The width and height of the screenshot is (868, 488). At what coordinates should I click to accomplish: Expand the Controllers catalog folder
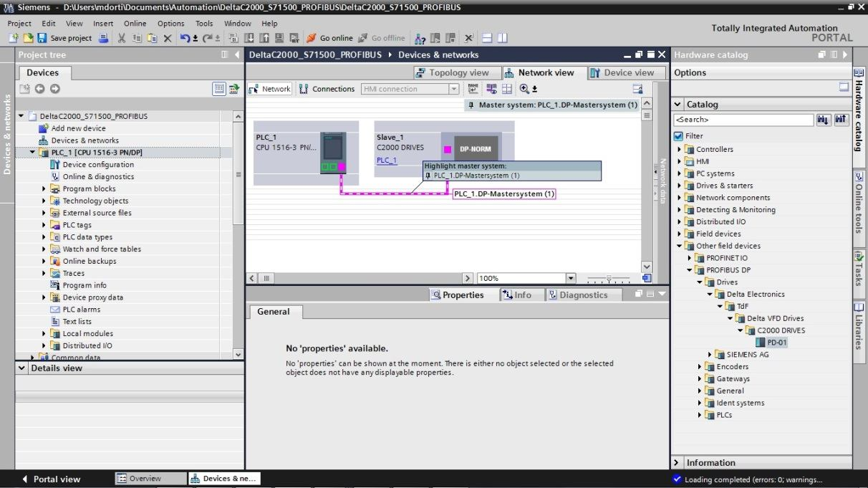pyautogui.click(x=680, y=149)
